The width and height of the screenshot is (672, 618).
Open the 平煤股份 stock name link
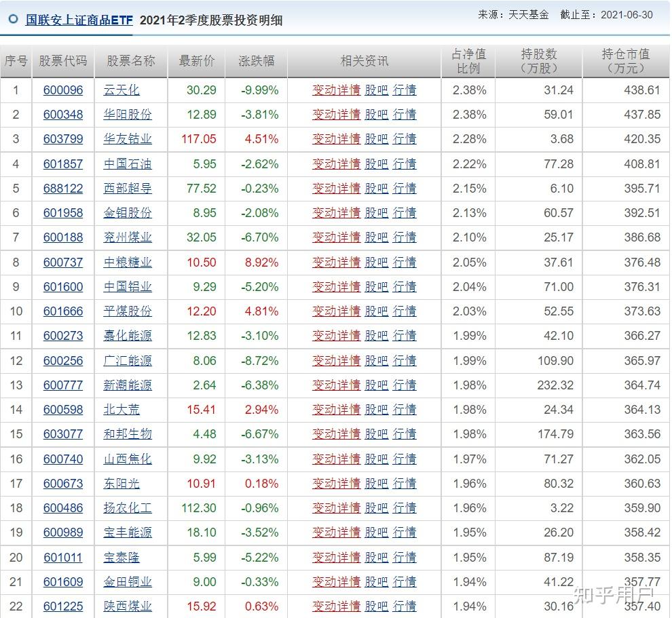128,311
